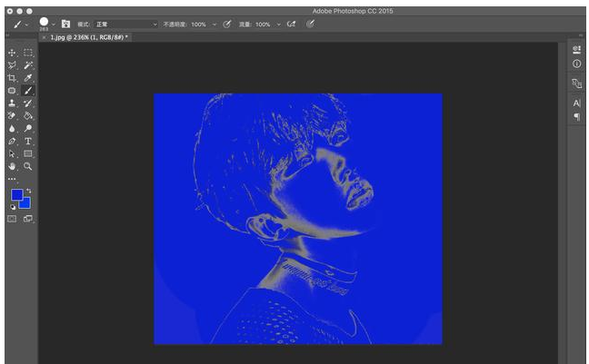Select the Hand tool

point(12,166)
